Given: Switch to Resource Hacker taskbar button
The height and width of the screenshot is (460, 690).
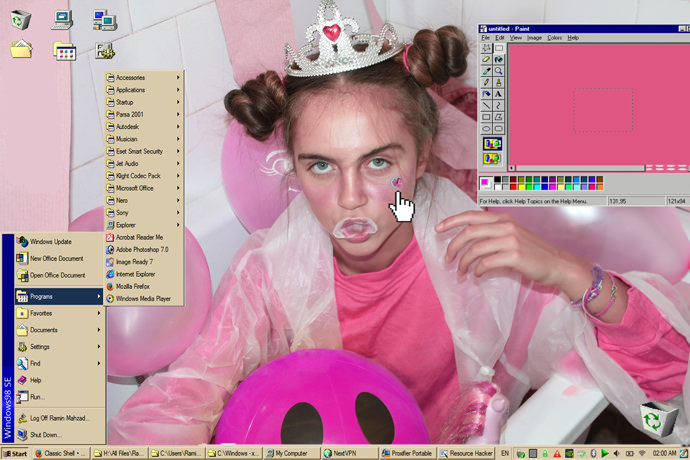Looking at the screenshot, I should point(467,453).
